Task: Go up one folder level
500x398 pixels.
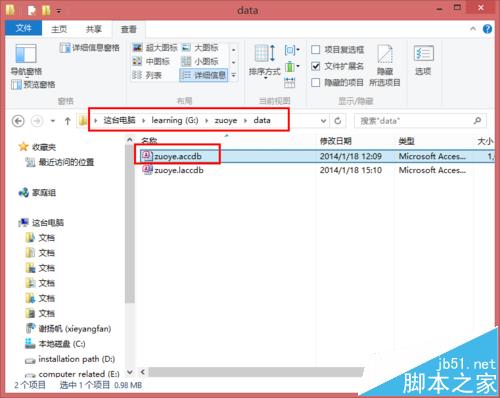Action: tap(68, 121)
